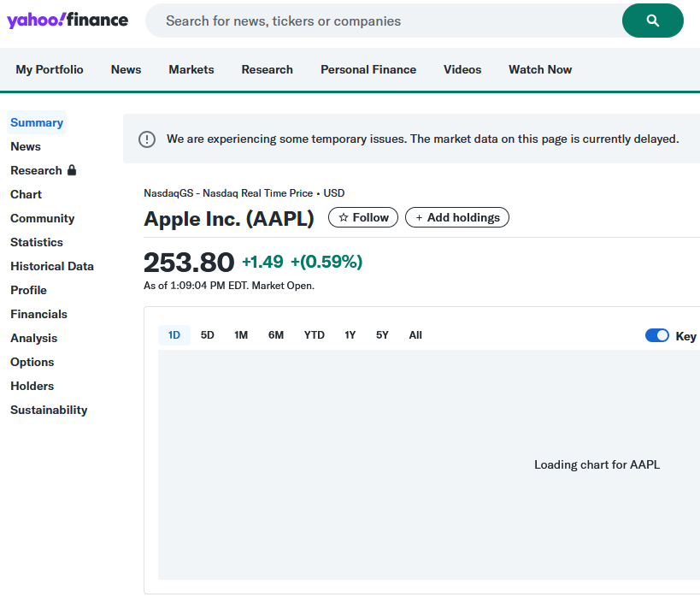The image size is (700, 597).
Task: Click the Yahoo Finance logo
Action: tap(68, 21)
